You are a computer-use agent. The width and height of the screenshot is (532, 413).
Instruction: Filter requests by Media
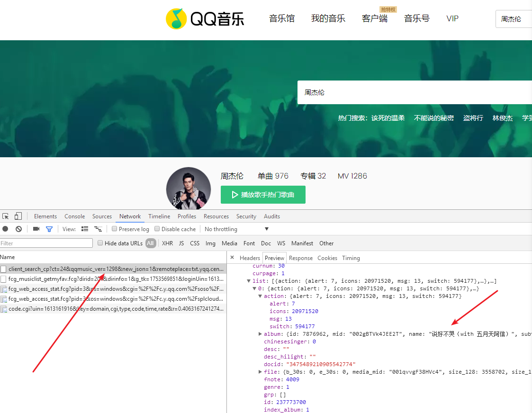click(x=229, y=243)
